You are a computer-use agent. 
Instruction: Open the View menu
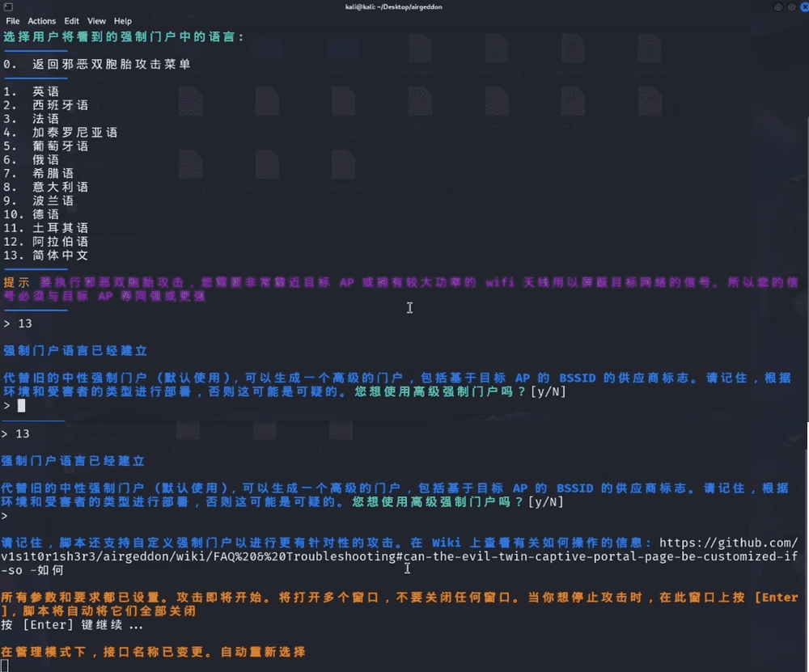pyautogui.click(x=96, y=21)
